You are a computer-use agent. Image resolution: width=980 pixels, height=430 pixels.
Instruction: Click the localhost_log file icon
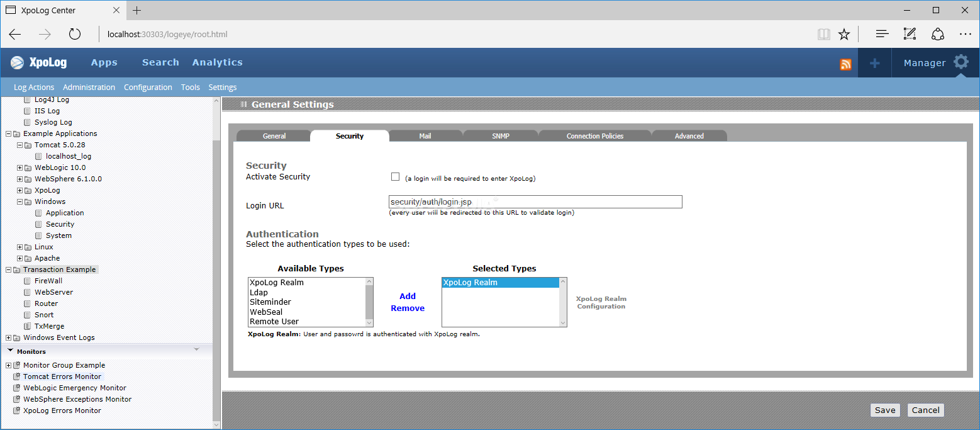pos(38,156)
